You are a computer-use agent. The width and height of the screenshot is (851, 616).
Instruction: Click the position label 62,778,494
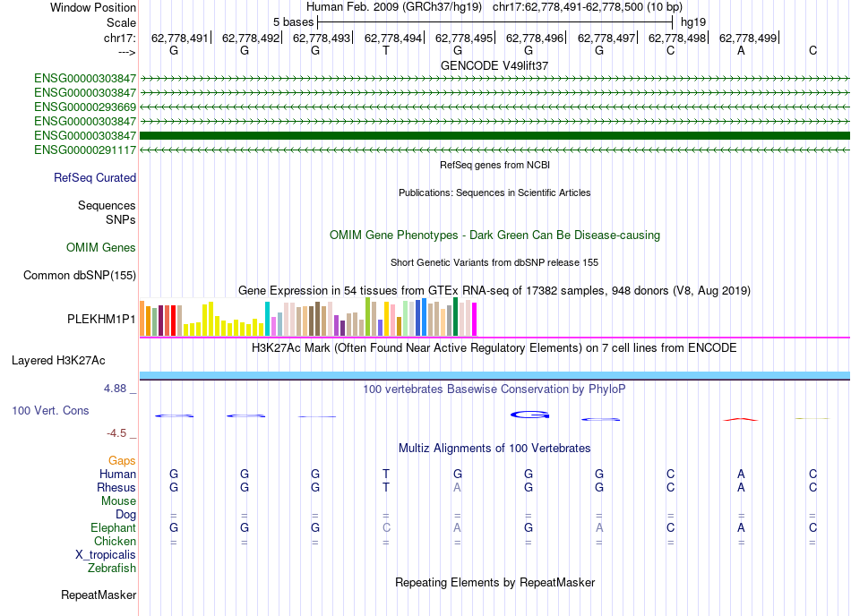pos(393,38)
